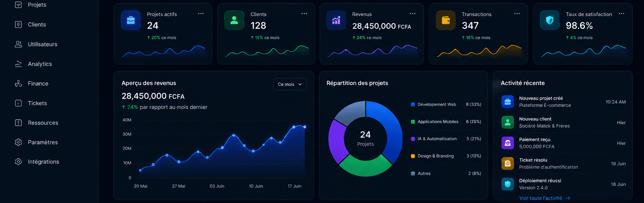Click the Nouveau client activity icon
Image resolution: width=644 pixels, height=203 pixels.
pyautogui.click(x=508, y=122)
